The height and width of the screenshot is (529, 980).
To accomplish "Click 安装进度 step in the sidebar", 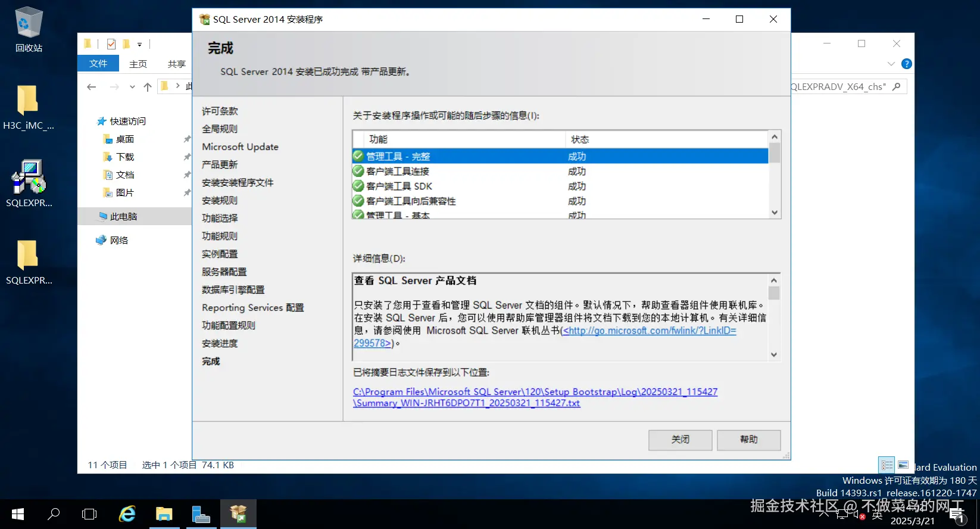I will [220, 343].
